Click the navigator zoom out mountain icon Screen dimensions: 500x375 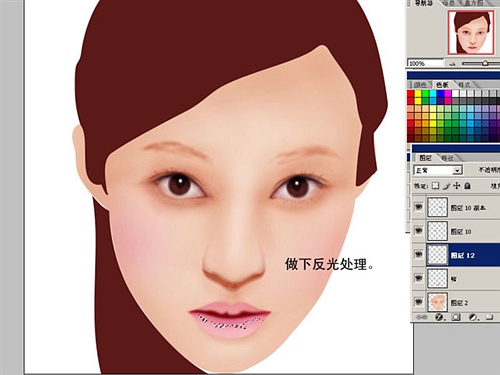tap(452, 64)
